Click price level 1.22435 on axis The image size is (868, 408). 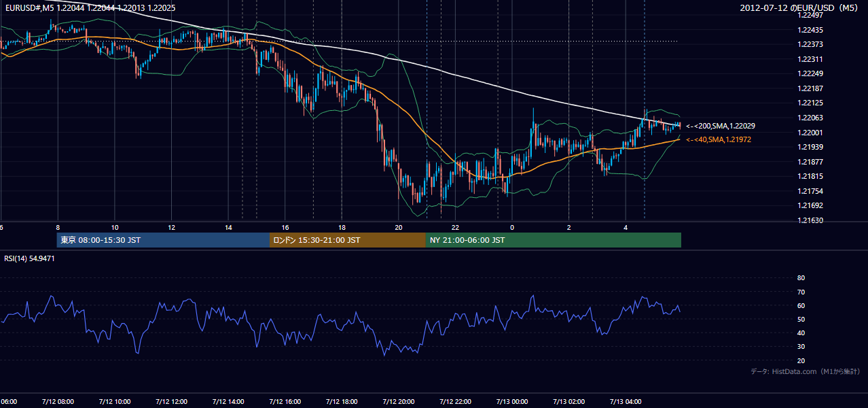(810, 30)
